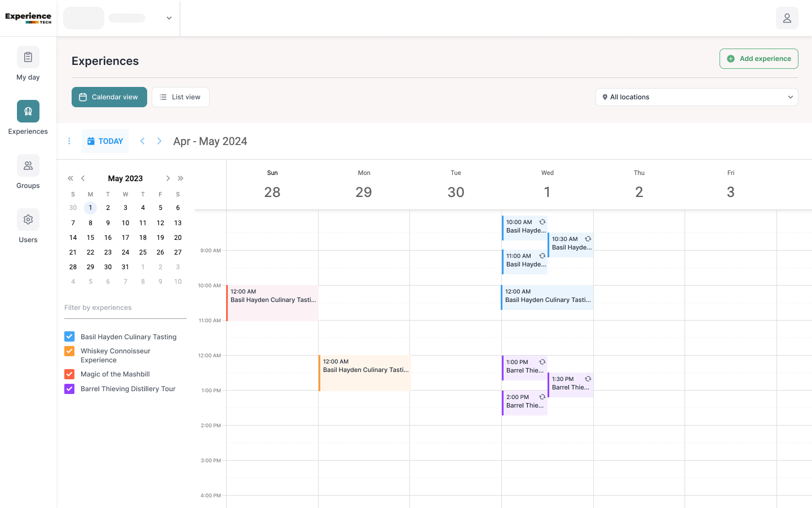Click the Experience Tech logo
This screenshot has width=812, height=508.
click(28, 18)
